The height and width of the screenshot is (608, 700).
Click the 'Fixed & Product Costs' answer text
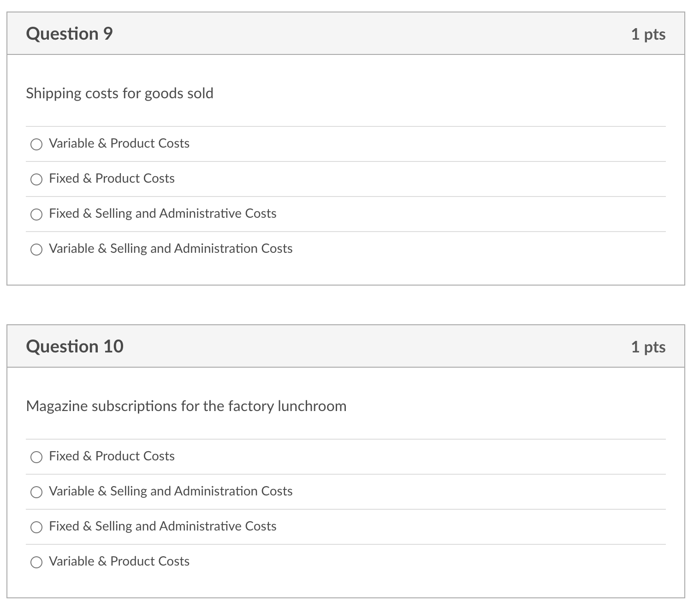pyautogui.click(x=111, y=179)
